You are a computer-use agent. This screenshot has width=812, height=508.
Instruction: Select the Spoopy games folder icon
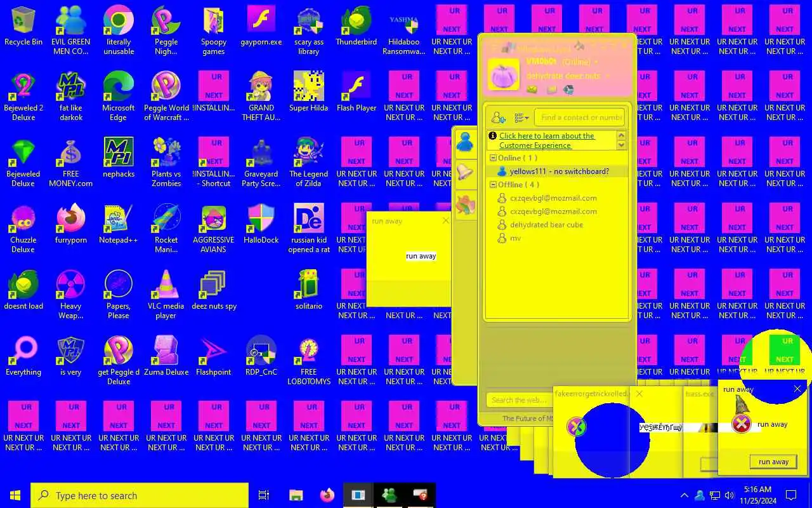pyautogui.click(x=214, y=30)
